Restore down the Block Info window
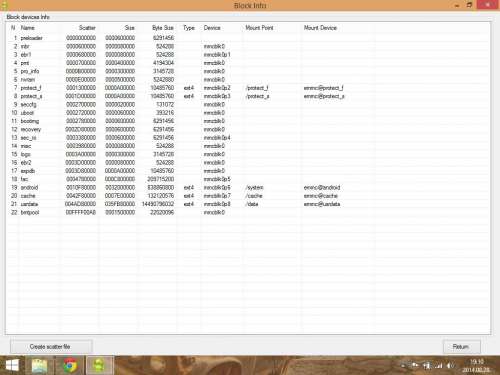500x375 pixels. (x=469, y=5)
